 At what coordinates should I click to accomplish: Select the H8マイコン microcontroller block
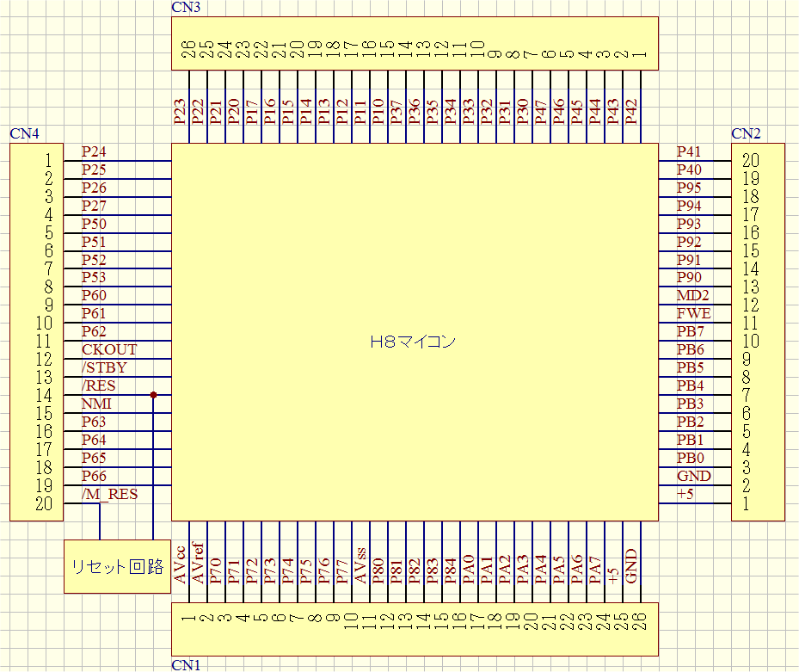click(415, 332)
